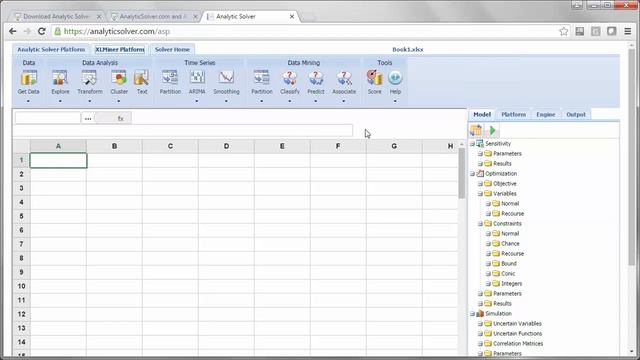Click the fx function button
The width and height of the screenshot is (640, 360).
[x=120, y=118]
